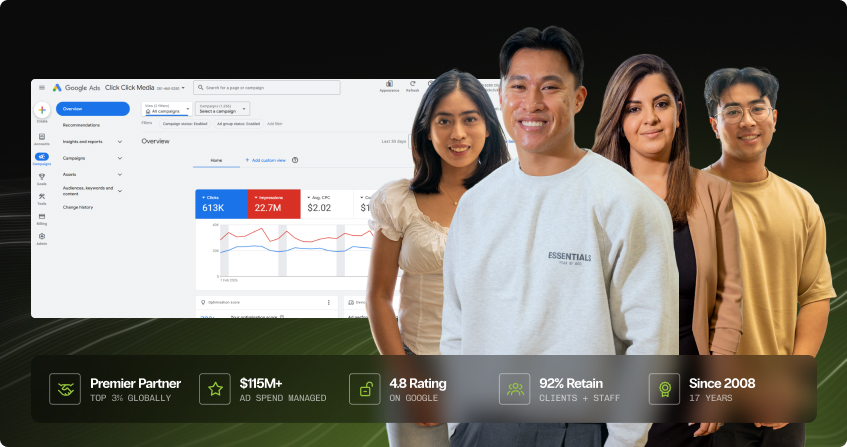Screen dimensions: 847x447
Task: Click the Refresh icon in header
Action: (412, 84)
